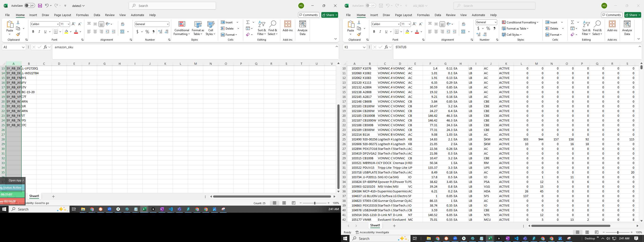Click Underline in the ASI_0630 window
Viewport: 644px width, 242px height.
point(386,32)
